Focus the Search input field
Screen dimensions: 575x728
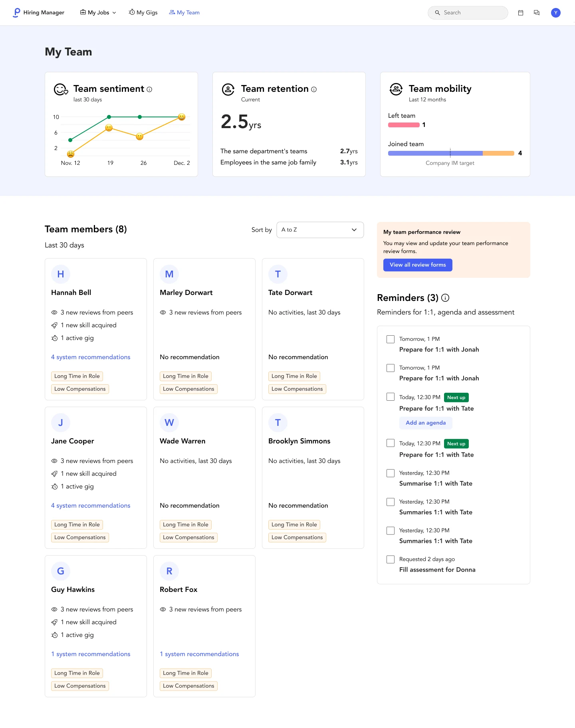coord(468,13)
